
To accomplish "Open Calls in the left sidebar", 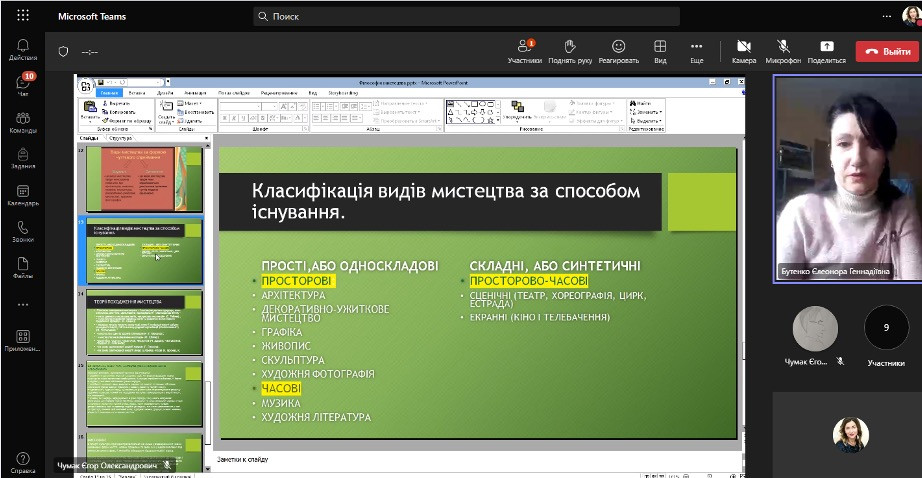I will click(23, 232).
